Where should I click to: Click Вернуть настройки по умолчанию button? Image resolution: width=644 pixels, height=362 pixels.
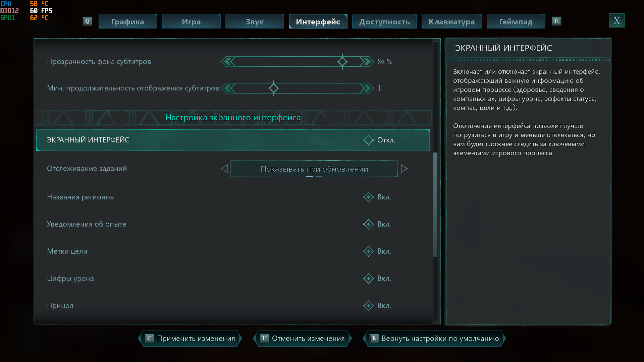(x=435, y=338)
